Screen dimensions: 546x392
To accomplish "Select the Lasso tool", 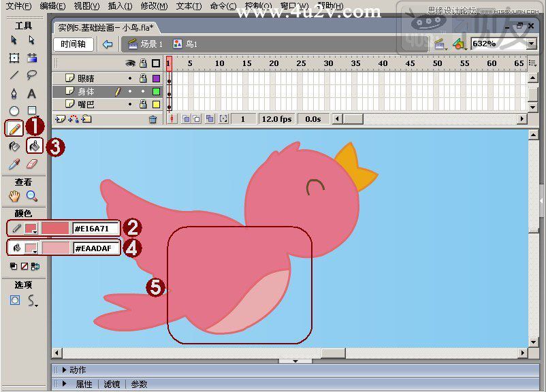I will tap(32, 75).
